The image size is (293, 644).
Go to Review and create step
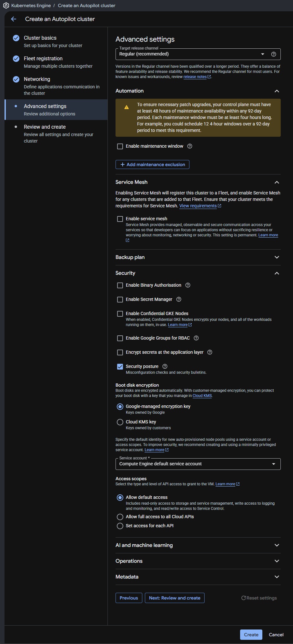click(56, 134)
